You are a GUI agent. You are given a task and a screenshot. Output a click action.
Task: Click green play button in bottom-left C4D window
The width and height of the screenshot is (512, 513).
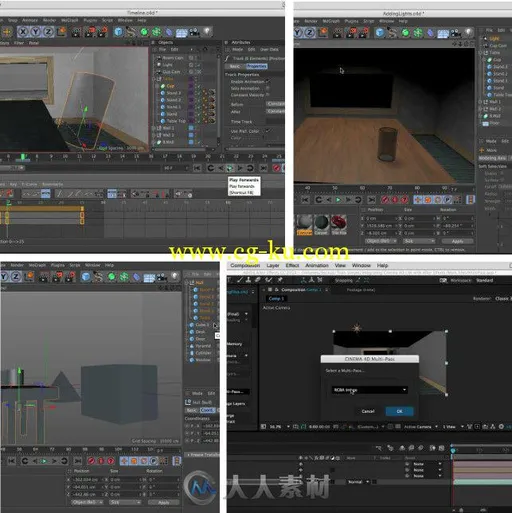(44, 461)
